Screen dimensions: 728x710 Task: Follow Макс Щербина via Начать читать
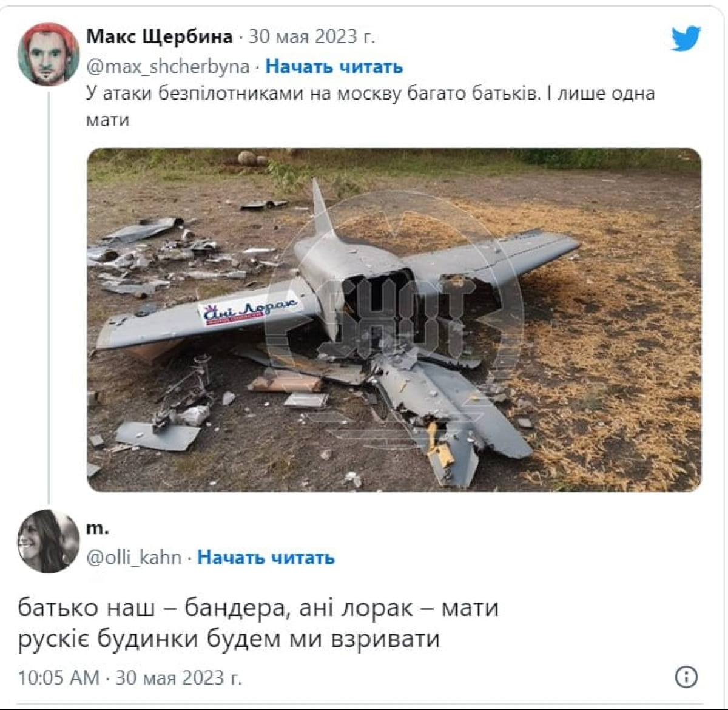tap(334, 66)
